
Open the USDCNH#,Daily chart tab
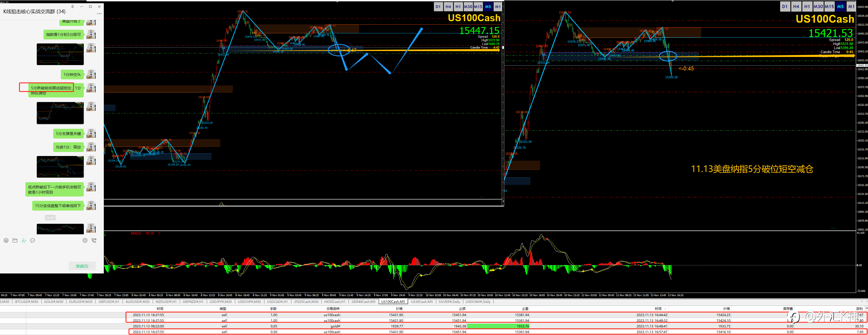[x=478, y=302]
